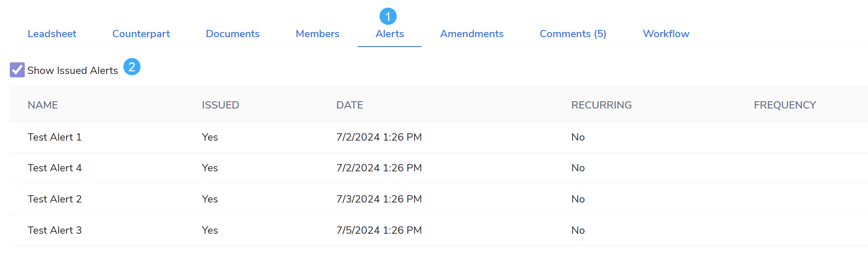The image size is (868, 270).
Task: Sort by the NAME column header
Action: (x=43, y=105)
